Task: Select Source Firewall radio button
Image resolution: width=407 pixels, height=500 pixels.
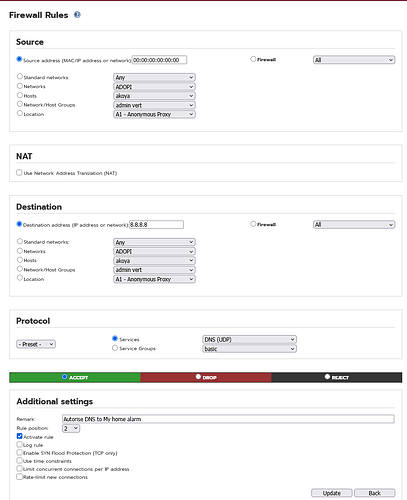Action: point(253,59)
